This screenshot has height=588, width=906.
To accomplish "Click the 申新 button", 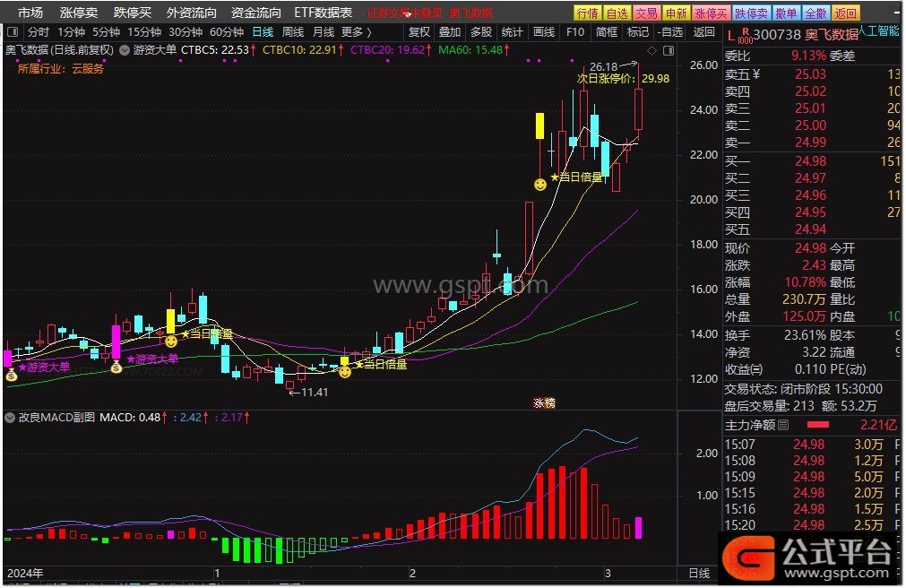I will pos(676,13).
